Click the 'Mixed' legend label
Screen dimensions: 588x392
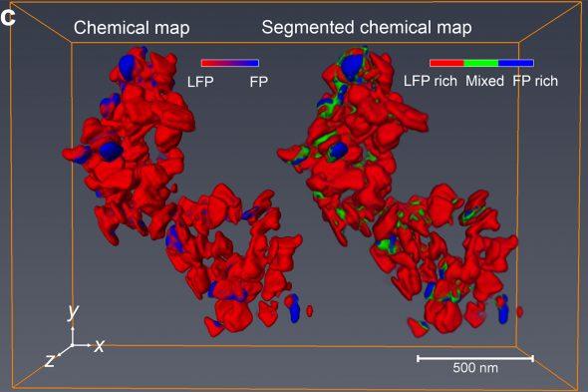[x=484, y=81]
